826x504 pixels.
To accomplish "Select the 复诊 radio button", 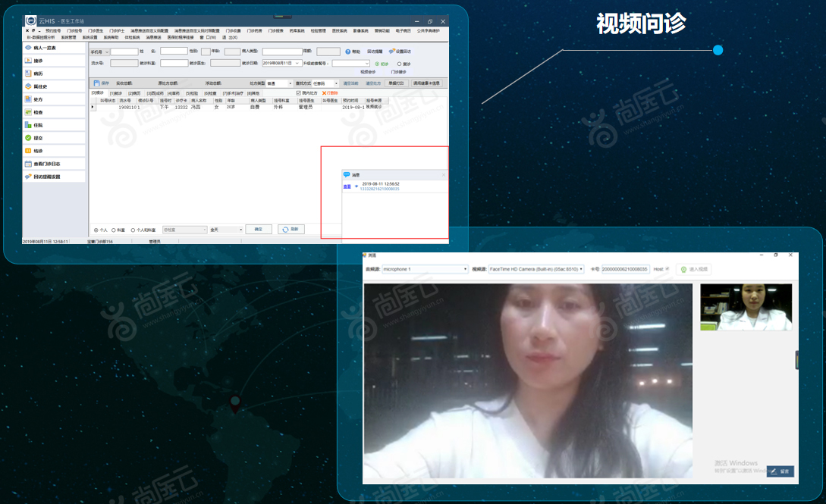I will click(399, 64).
